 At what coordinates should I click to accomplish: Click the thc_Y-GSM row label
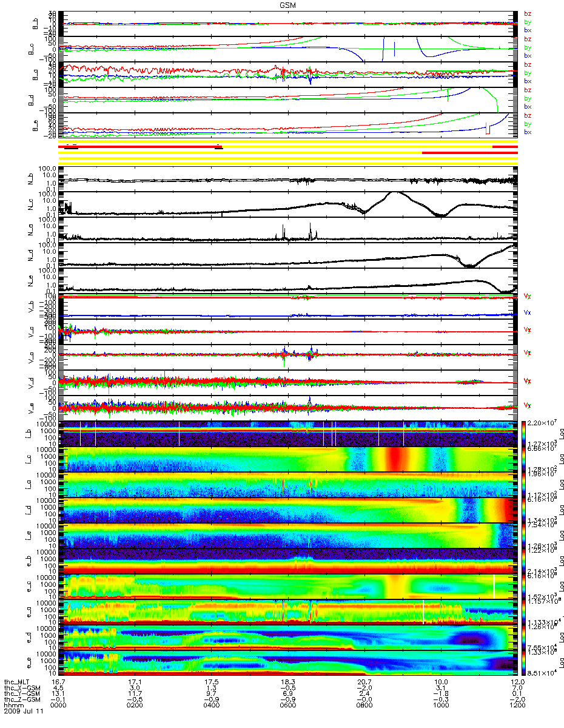22,693
